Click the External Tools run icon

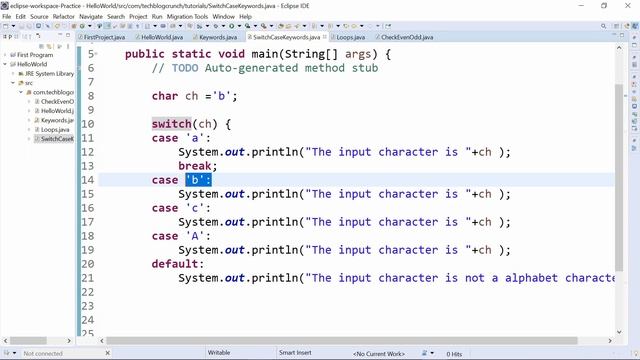[264, 26]
